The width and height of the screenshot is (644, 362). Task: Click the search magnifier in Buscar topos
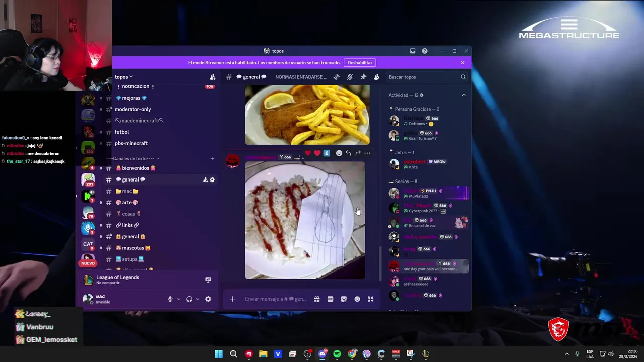[x=463, y=77]
